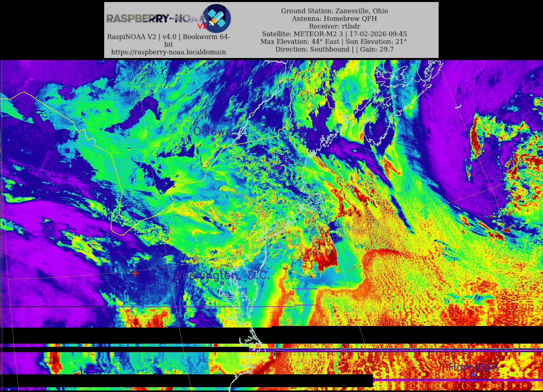Click the red cross ground station marker

tap(135, 273)
